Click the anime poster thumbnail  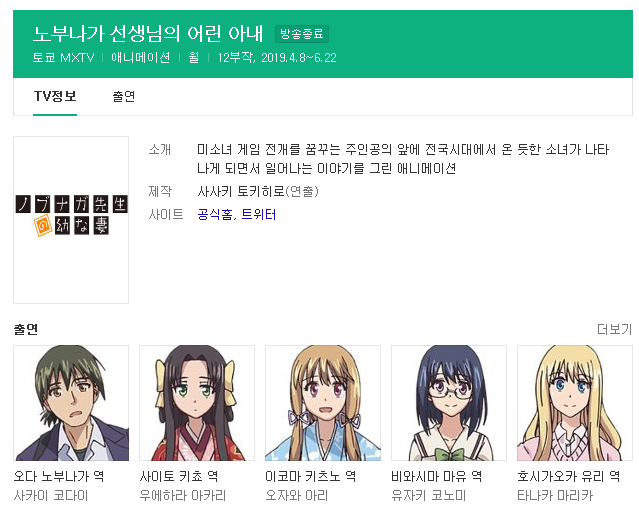(71, 220)
